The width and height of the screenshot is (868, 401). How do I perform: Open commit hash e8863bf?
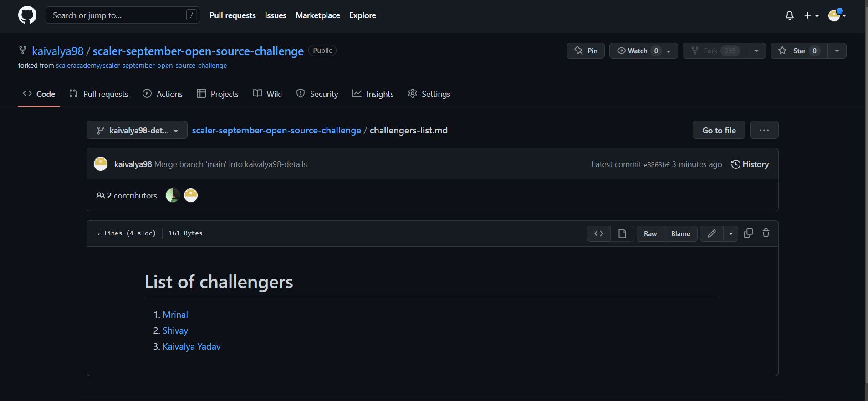click(656, 165)
